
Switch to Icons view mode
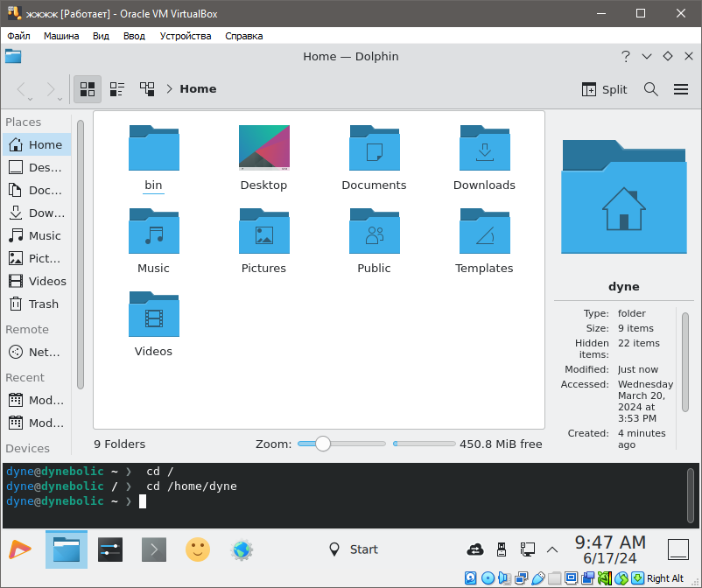(x=88, y=89)
